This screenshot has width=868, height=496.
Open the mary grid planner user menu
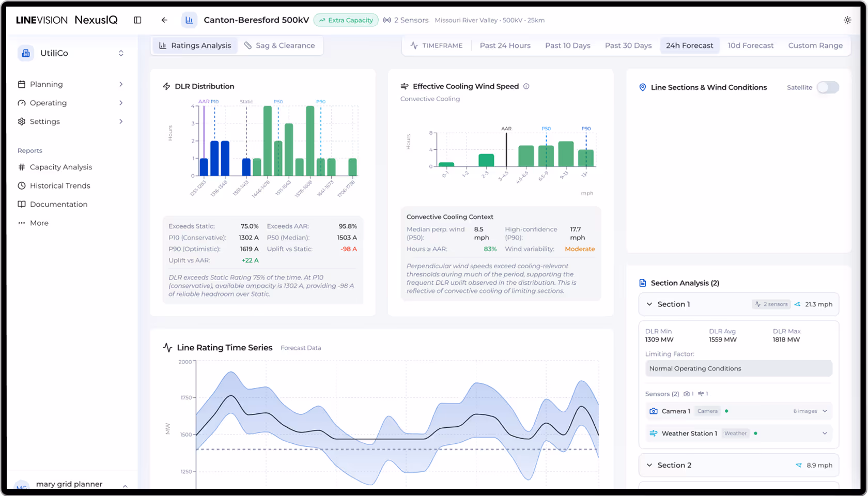[x=71, y=484]
